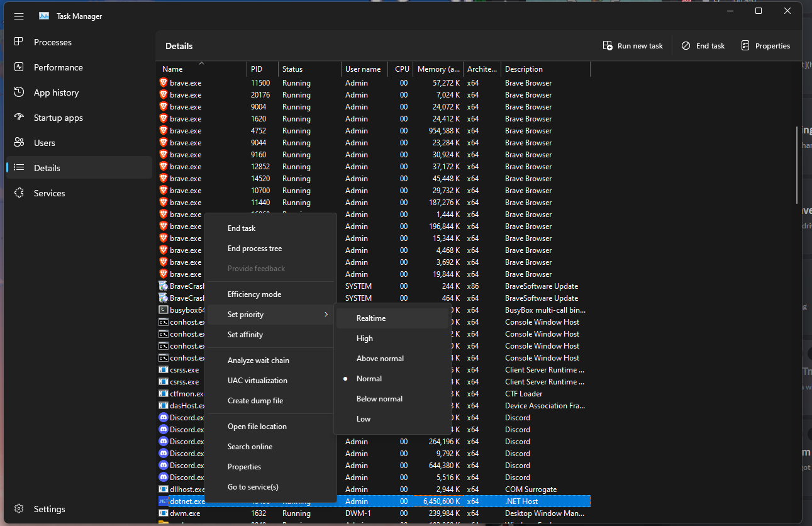Set priority to Low
This screenshot has width=812, height=526.
pyautogui.click(x=392, y=419)
